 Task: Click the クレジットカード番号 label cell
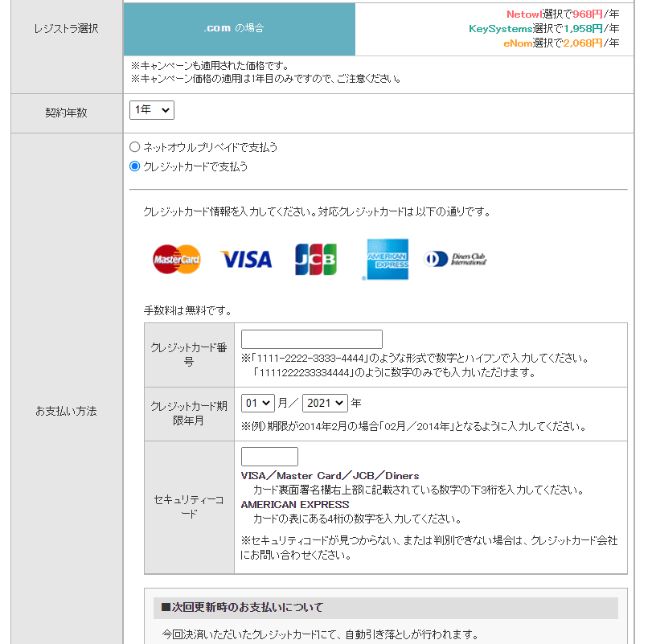[x=189, y=355]
